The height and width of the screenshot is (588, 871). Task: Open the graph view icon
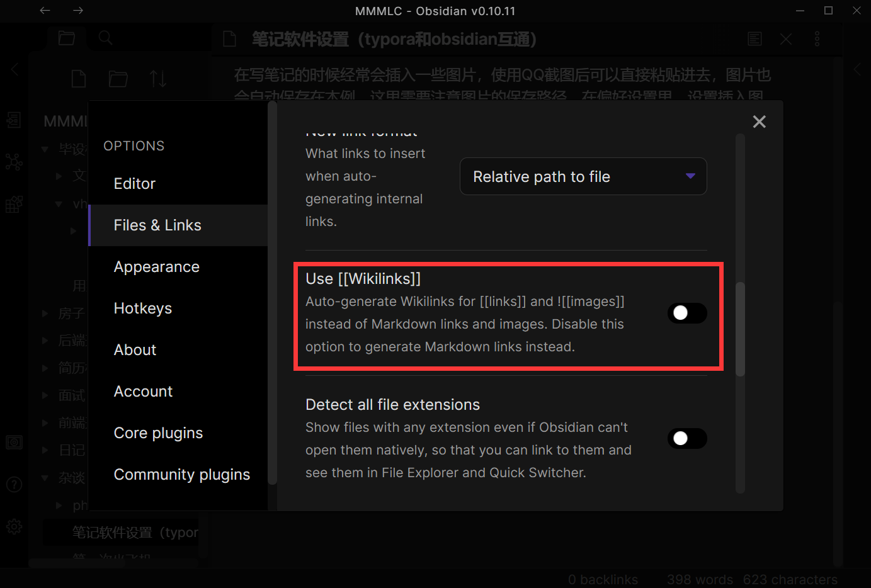click(14, 162)
